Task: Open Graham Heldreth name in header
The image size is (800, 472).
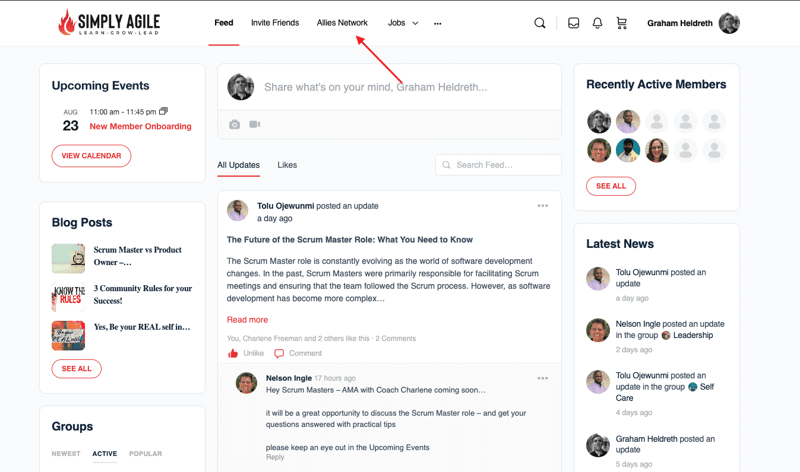Action: [680, 23]
